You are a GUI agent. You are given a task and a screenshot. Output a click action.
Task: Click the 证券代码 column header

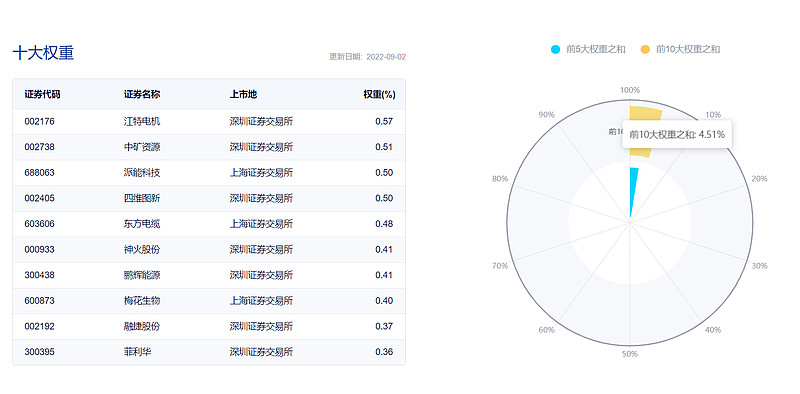pos(42,94)
